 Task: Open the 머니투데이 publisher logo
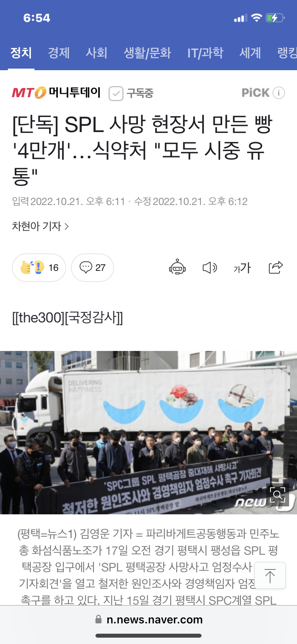coord(56,93)
